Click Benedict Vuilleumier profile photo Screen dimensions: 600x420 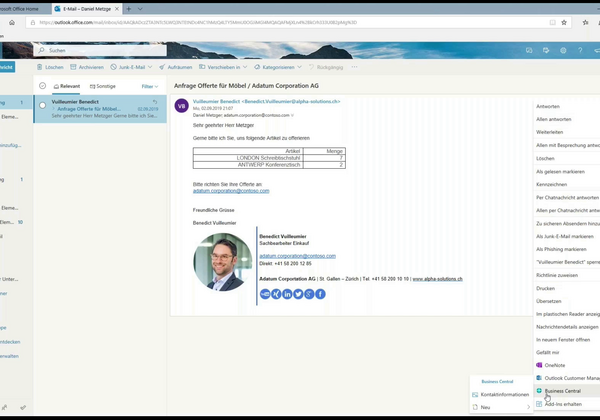223,262
